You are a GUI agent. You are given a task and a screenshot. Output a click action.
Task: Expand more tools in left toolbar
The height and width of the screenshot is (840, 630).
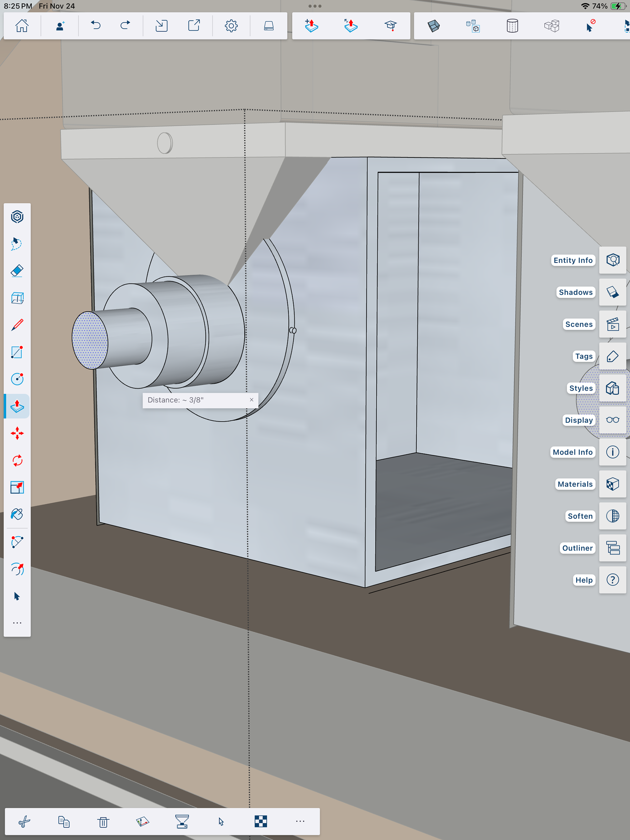click(17, 623)
